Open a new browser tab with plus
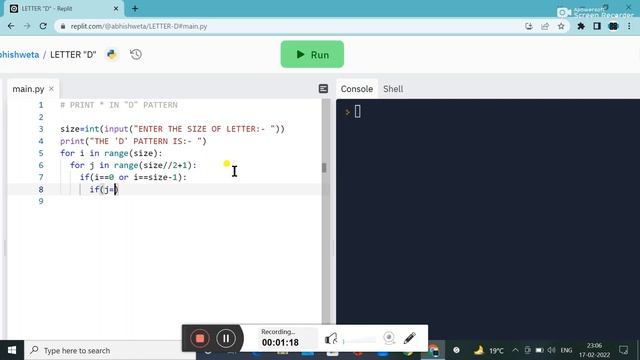 pos(135,9)
